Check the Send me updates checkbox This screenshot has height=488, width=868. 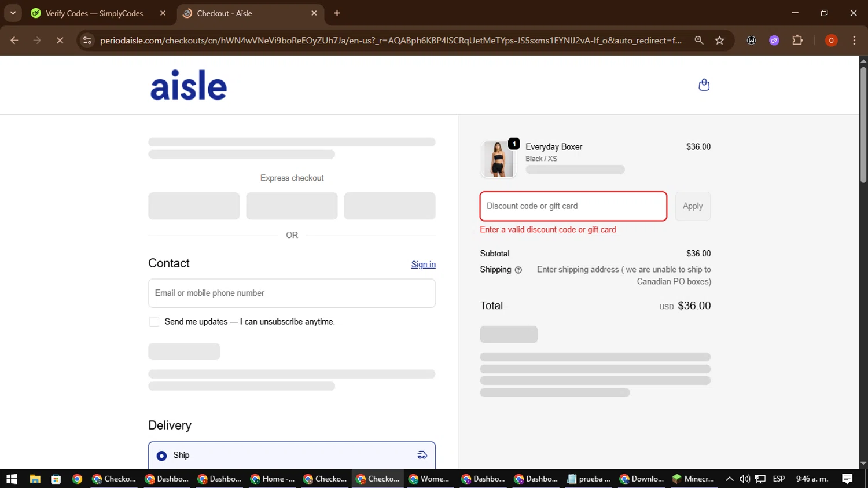point(154,322)
